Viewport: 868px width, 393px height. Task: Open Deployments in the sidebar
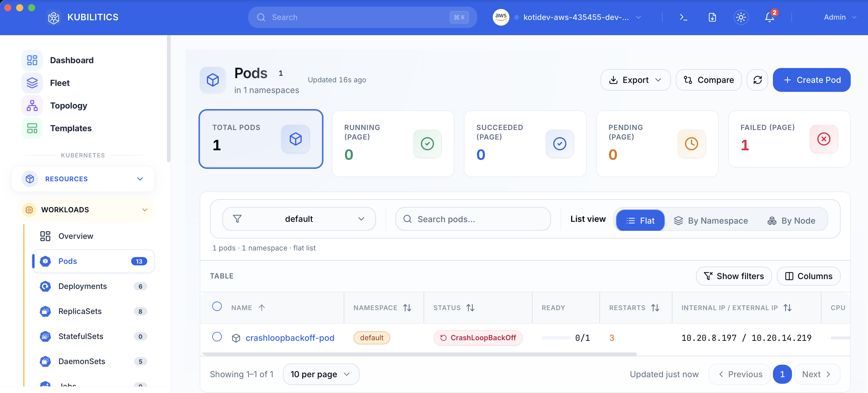point(82,286)
